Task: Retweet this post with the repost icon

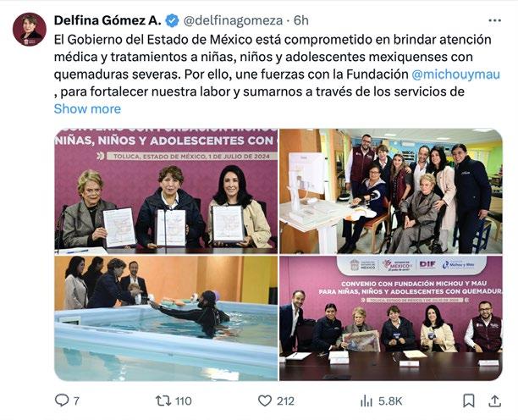Action: point(163,401)
